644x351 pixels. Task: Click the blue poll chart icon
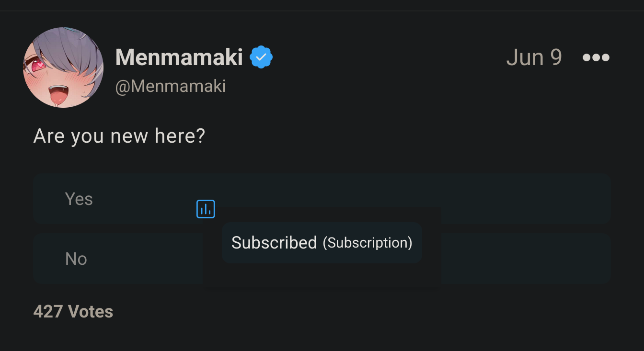coord(206,209)
